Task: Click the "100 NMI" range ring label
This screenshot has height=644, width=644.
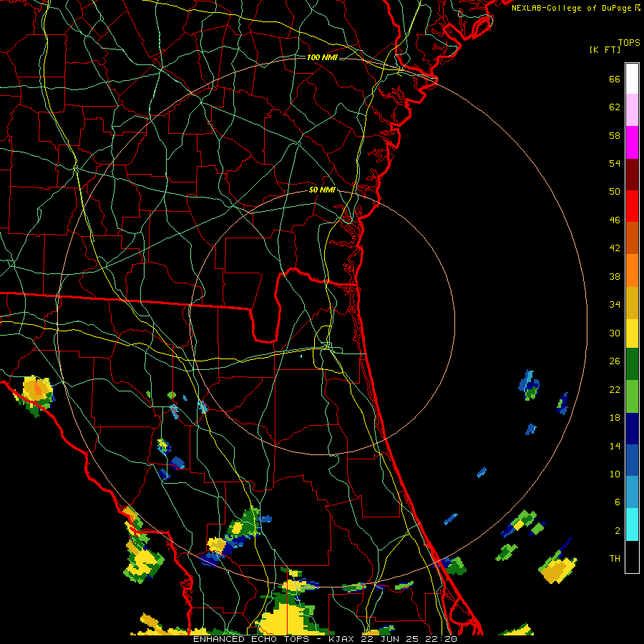Action: pyautogui.click(x=322, y=57)
